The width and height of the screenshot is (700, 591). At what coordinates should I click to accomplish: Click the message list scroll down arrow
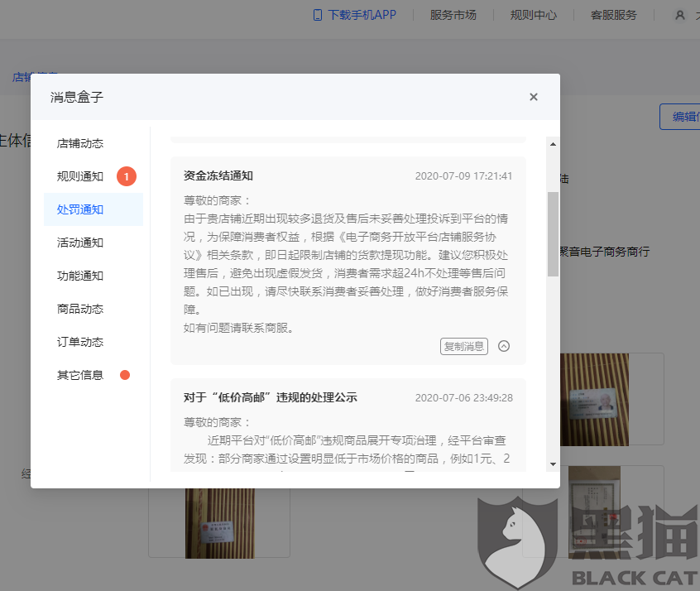pyautogui.click(x=553, y=464)
